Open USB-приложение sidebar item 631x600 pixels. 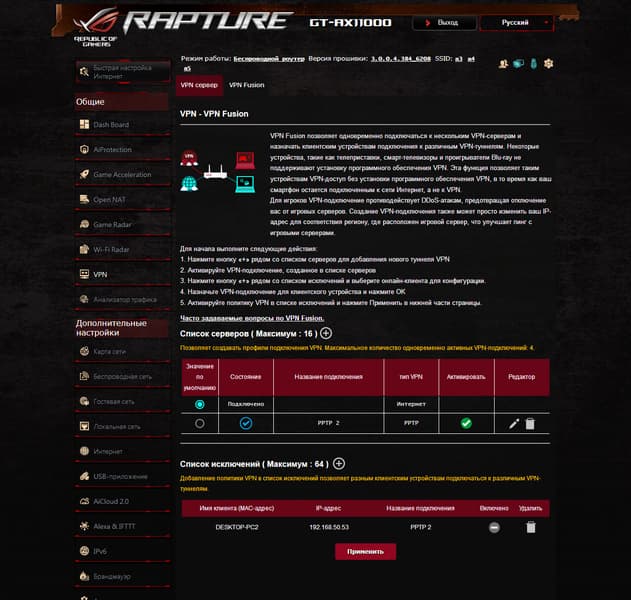(122, 476)
